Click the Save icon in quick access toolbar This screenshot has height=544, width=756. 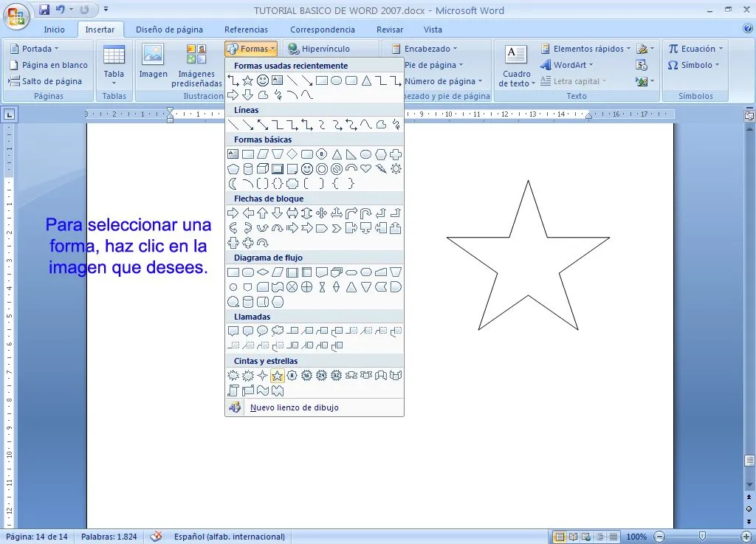44,9
